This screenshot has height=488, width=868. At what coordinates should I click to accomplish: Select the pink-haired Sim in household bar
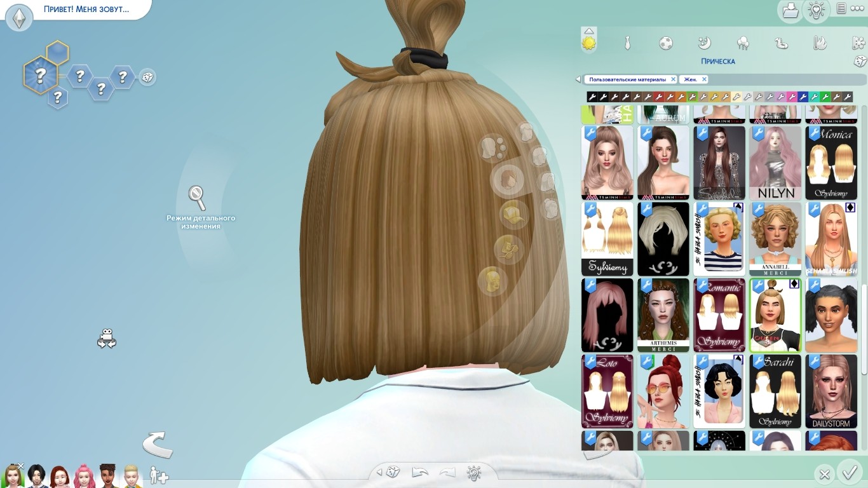click(x=84, y=476)
